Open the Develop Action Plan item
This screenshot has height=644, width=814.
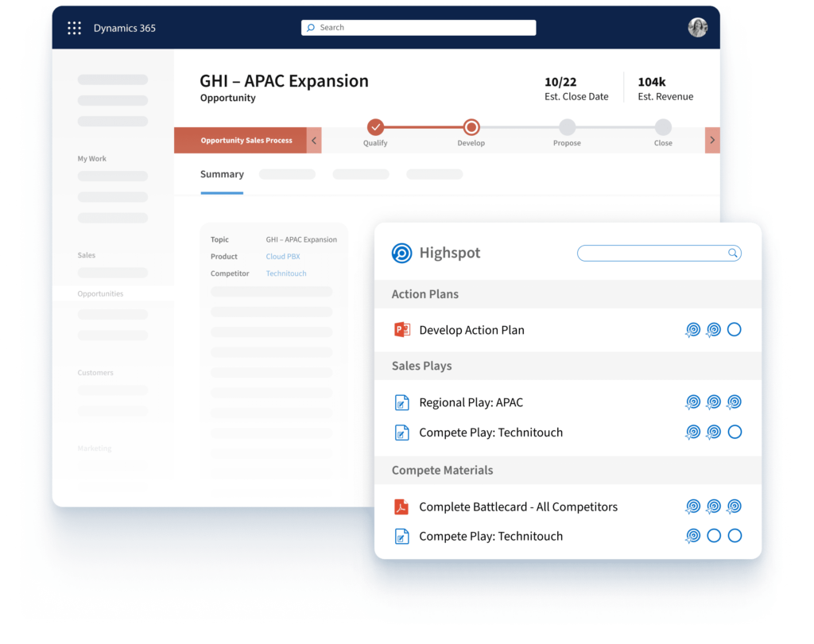pyautogui.click(x=471, y=330)
